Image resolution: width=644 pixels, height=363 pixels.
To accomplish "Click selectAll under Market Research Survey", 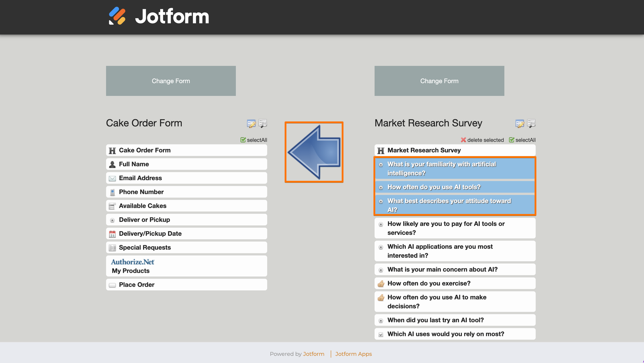I will (522, 140).
